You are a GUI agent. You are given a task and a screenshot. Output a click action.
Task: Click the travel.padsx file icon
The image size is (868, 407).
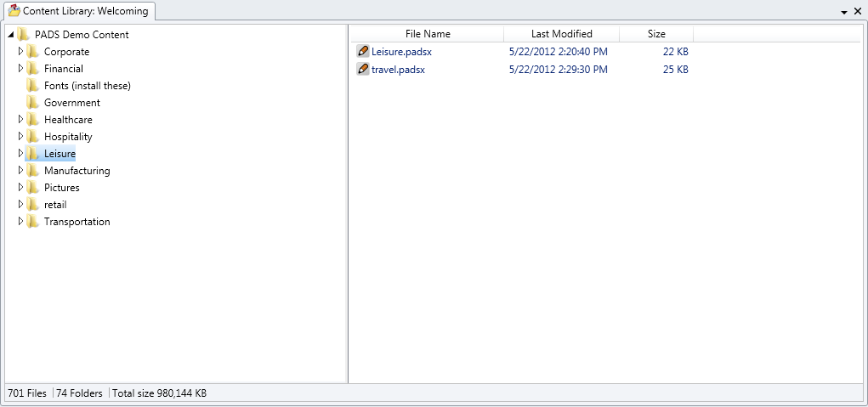click(363, 69)
